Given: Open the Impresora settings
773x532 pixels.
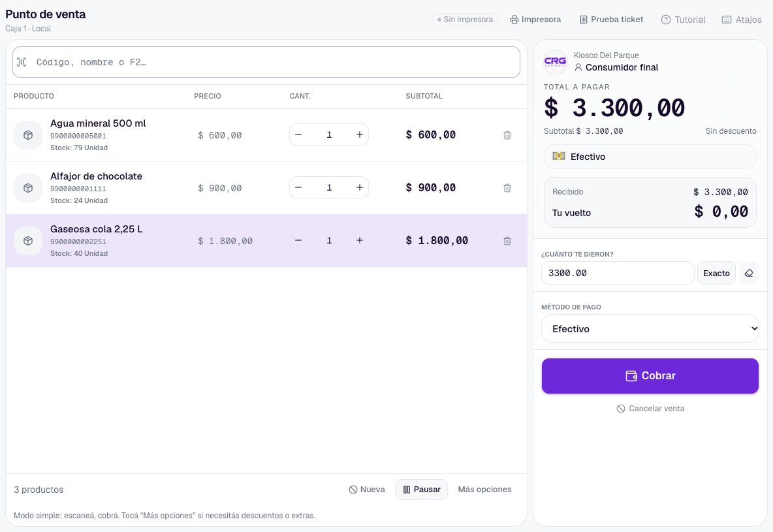Looking at the screenshot, I should coord(535,20).
